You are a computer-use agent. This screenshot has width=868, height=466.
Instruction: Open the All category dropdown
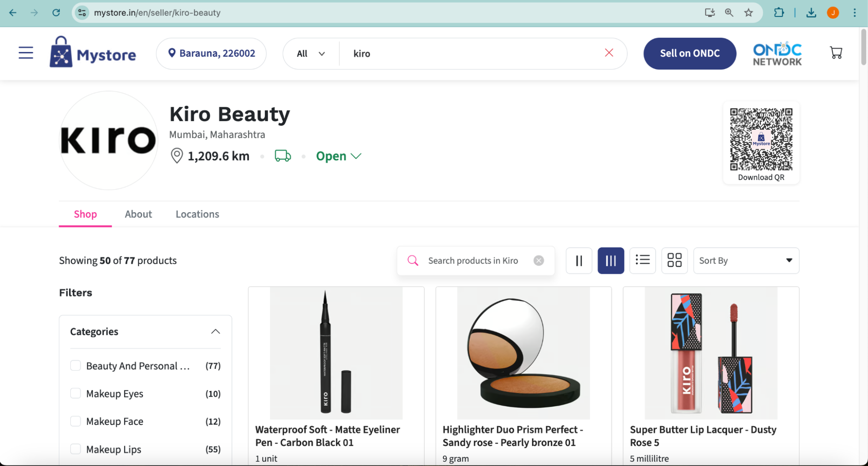(310, 53)
